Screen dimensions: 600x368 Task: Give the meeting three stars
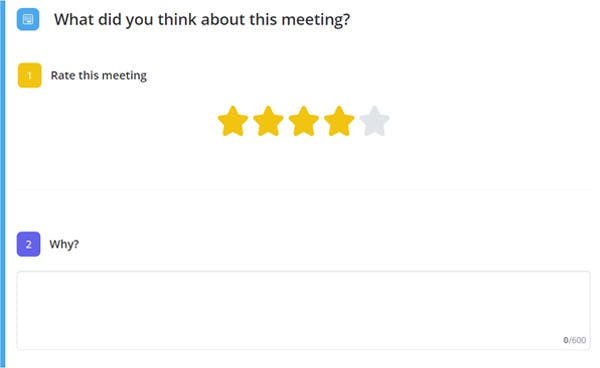coord(303,121)
